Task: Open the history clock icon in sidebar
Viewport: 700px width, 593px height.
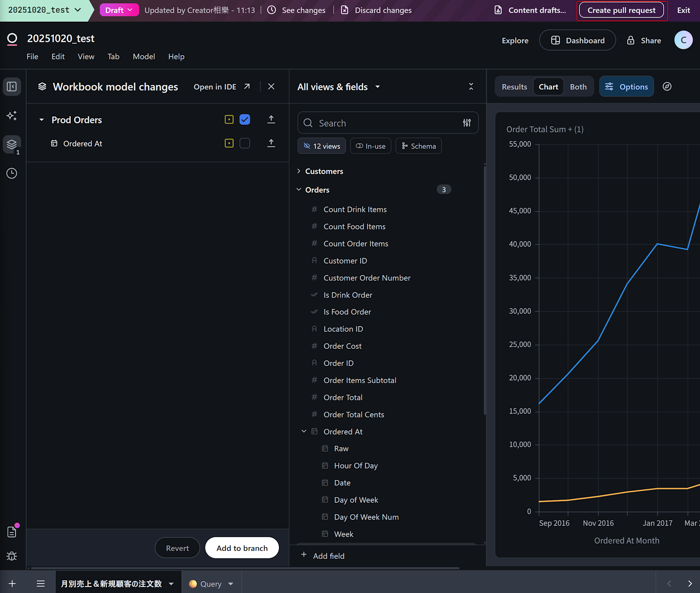Action: (x=12, y=173)
